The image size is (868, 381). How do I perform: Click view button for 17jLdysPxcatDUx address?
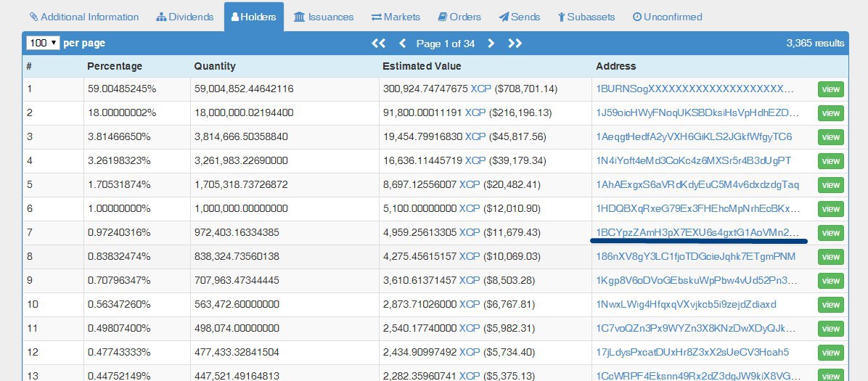[x=830, y=353]
